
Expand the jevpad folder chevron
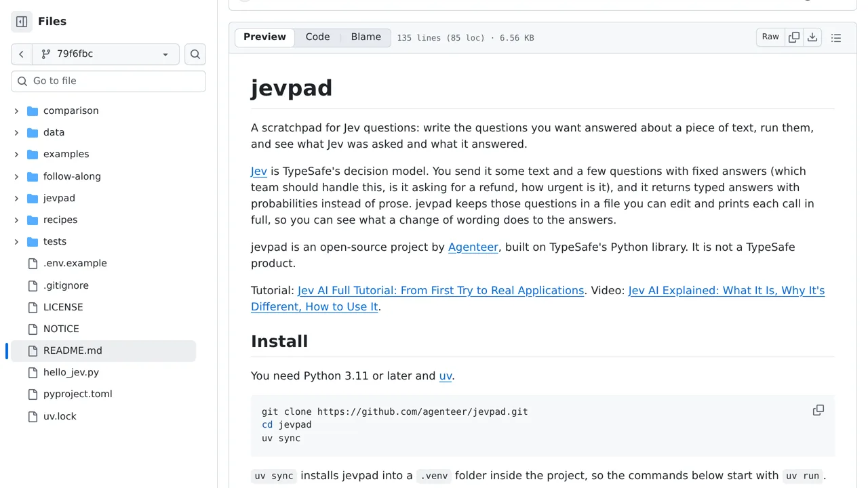point(16,198)
